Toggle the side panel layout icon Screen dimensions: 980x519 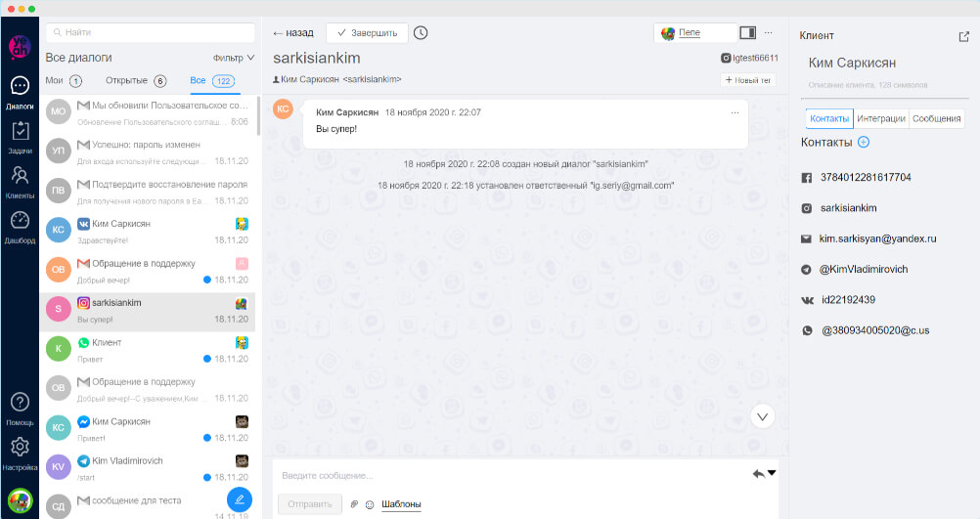(x=747, y=32)
